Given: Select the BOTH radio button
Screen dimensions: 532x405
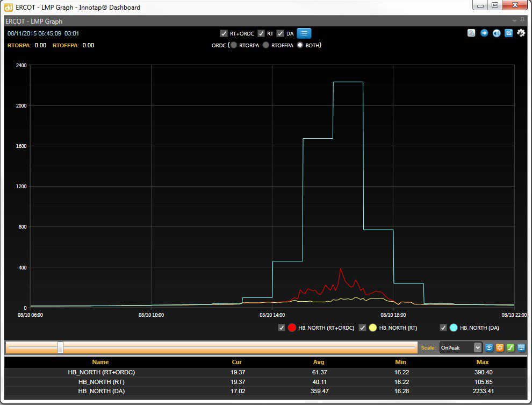Looking at the screenshot, I should [x=300, y=45].
